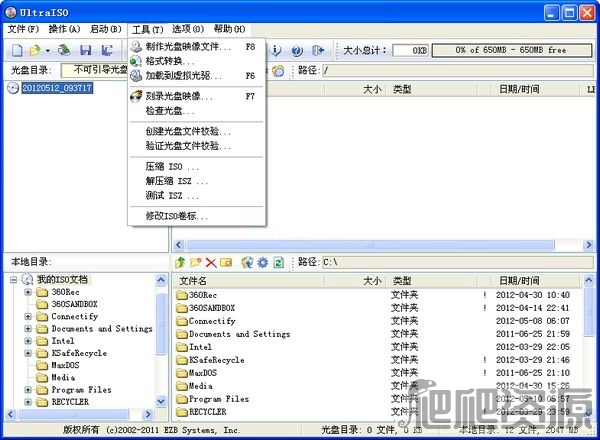600x440 pixels.
Task: Click the Up folder icon in local toolbar
Action: (x=180, y=262)
